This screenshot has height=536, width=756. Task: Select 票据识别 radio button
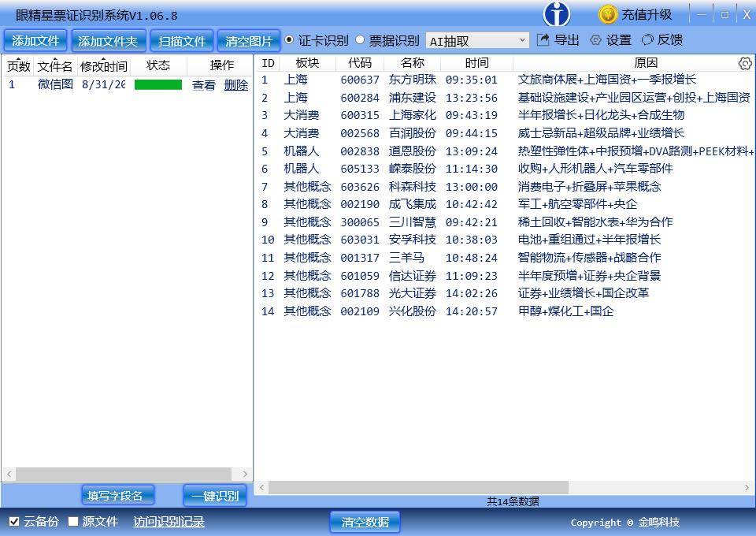[360, 40]
